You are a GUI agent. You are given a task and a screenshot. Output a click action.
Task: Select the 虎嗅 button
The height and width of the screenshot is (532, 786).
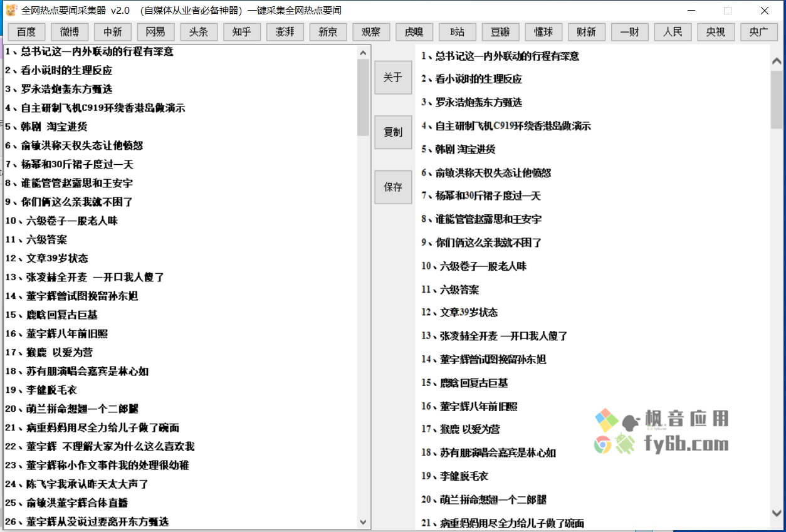tap(414, 32)
